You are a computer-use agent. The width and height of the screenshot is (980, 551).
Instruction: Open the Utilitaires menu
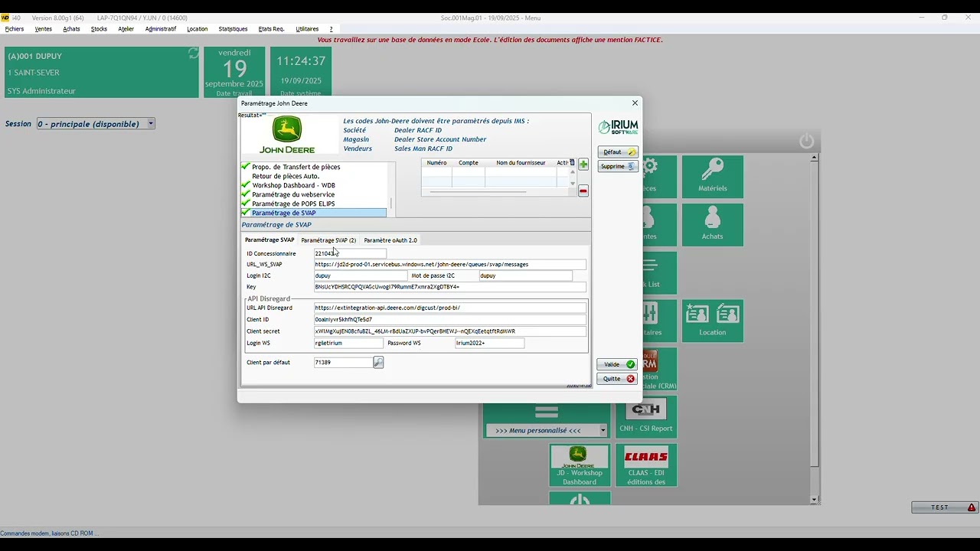click(307, 29)
